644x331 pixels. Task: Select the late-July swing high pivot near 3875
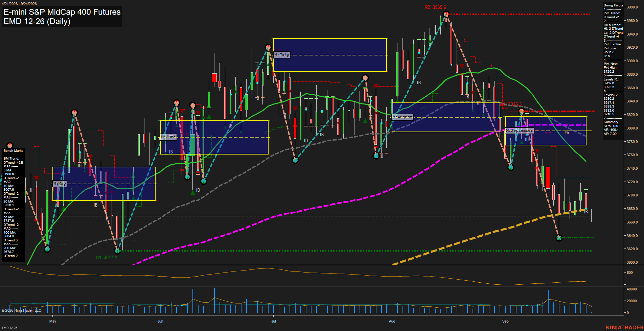[x=365, y=78]
